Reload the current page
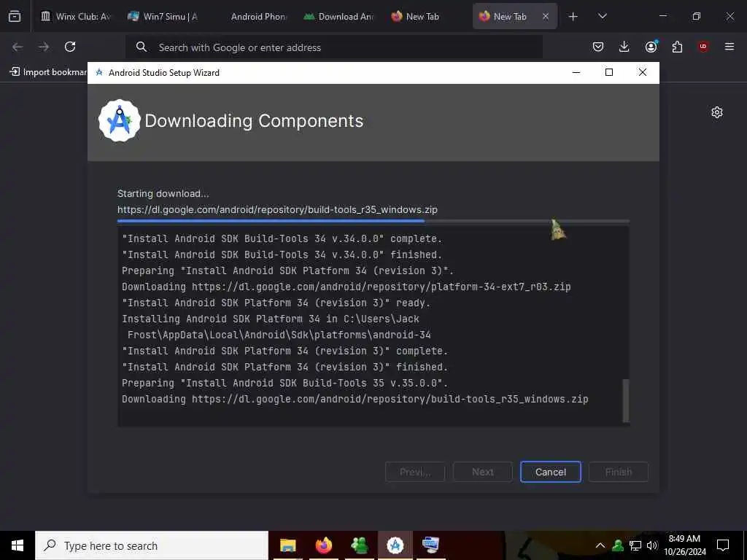The image size is (747, 560). pyautogui.click(x=70, y=47)
